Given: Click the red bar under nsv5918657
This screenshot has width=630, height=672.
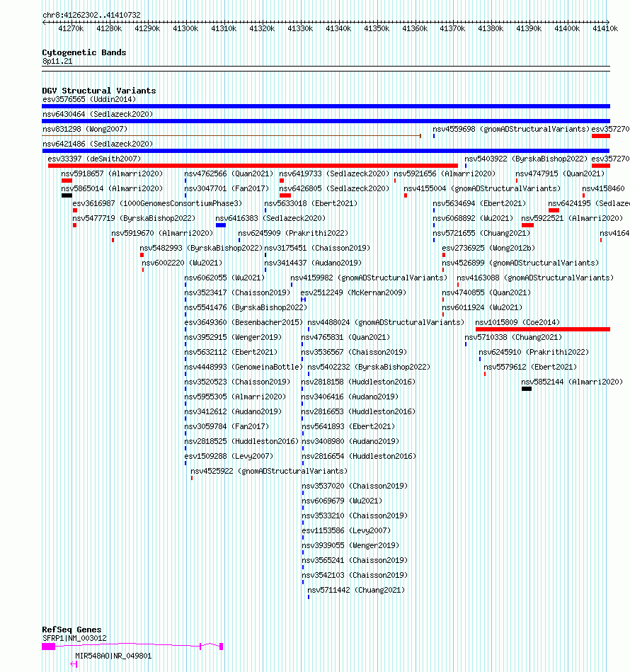Looking at the screenshot, I should (x=67, y=181).
